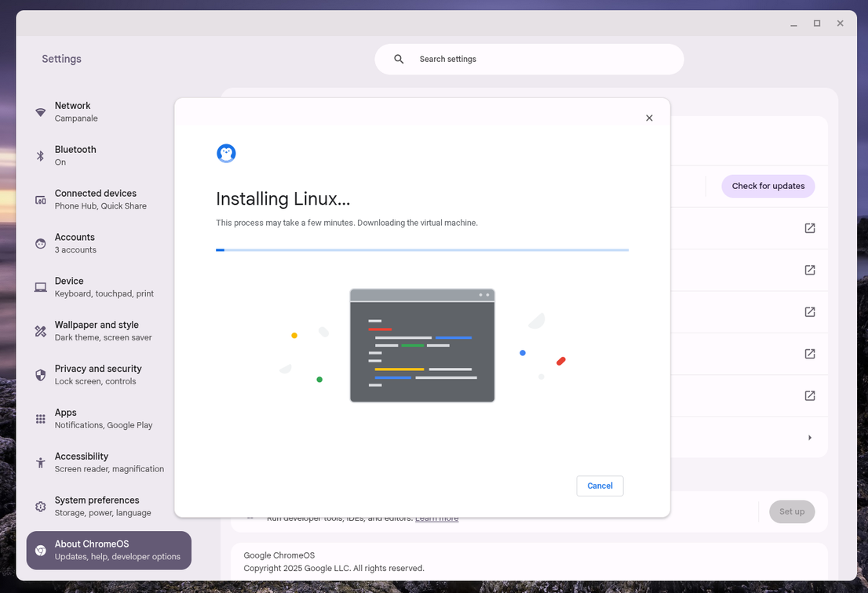Click the Settings title
Screen dimensions: 868x593
tap(61, 59)
